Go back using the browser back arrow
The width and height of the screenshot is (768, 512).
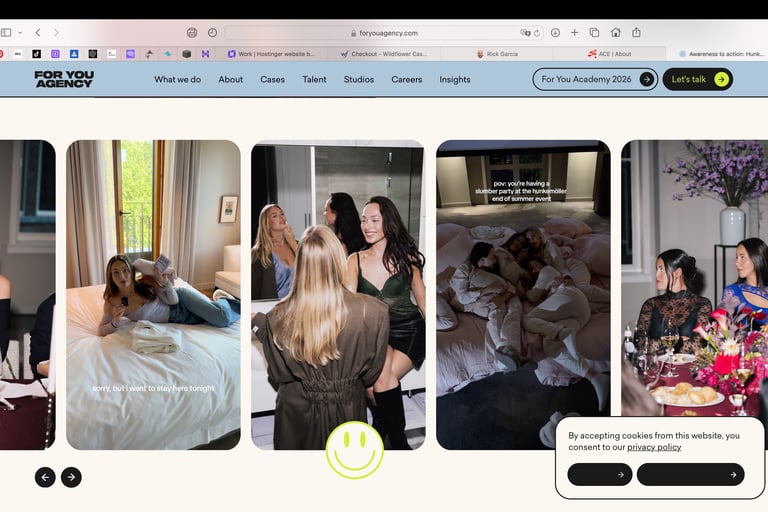[38, 33]
